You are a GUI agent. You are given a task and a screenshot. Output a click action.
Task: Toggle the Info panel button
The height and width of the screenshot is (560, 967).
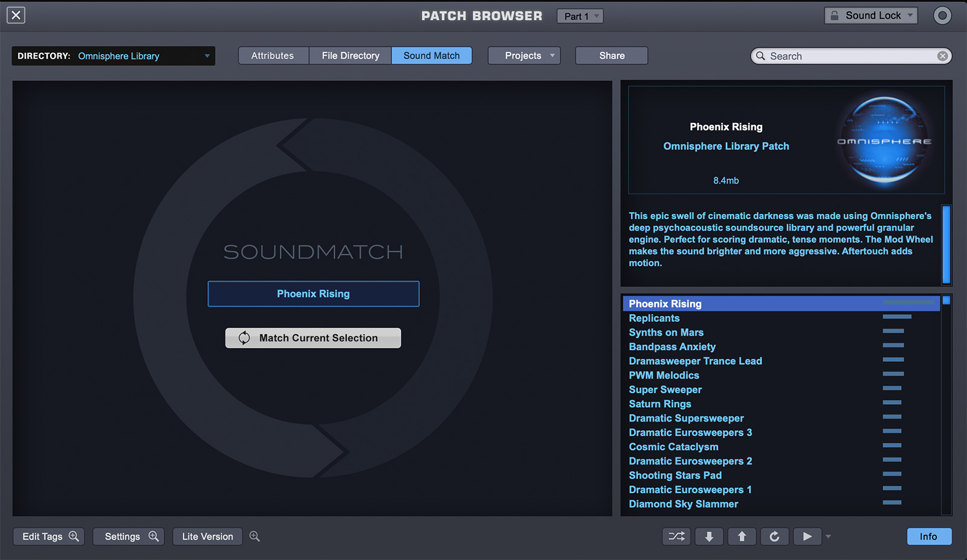(x=929, y=536)
